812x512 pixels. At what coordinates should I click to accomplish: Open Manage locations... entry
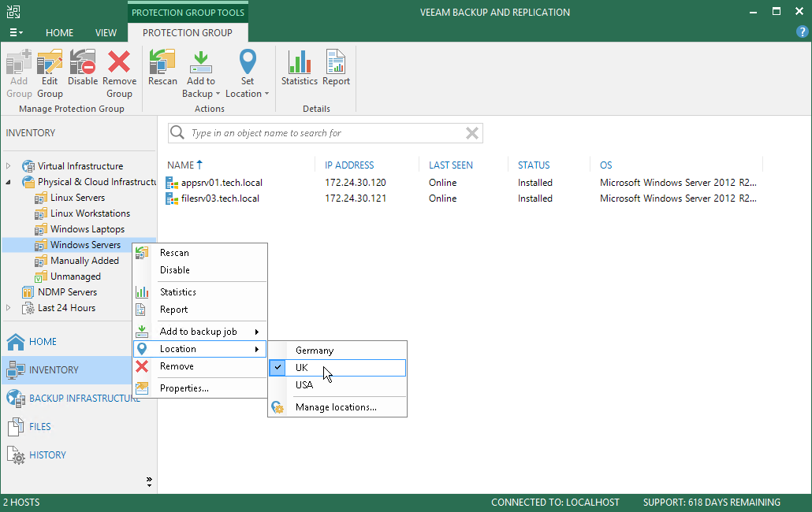coord(337,407)
